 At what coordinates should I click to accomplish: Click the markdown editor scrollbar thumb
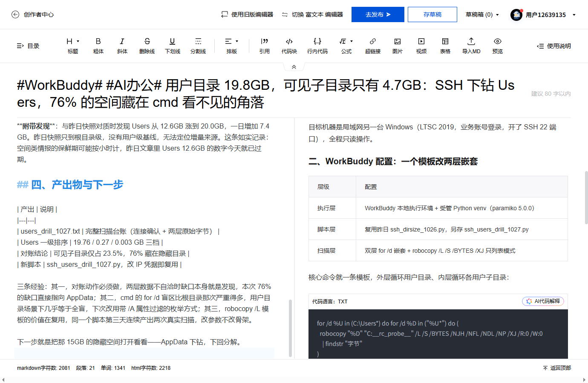pos(290,328)
